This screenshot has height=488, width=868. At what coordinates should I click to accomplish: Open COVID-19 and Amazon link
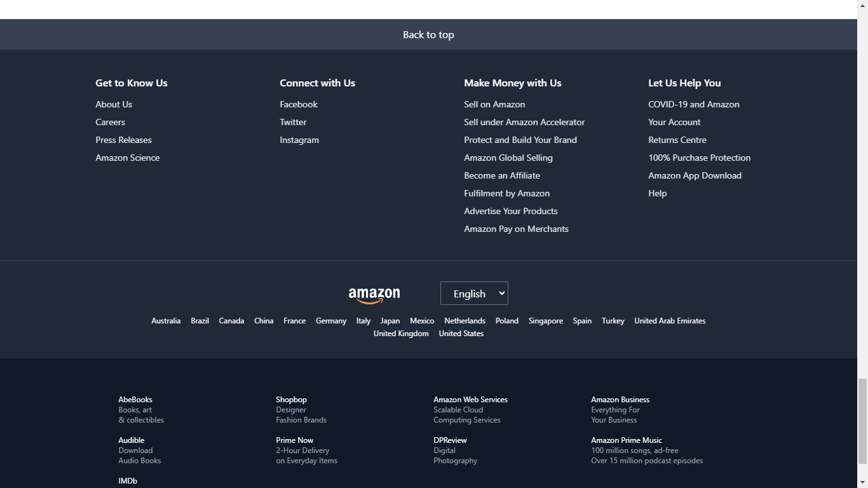click(x=693, y=104)
